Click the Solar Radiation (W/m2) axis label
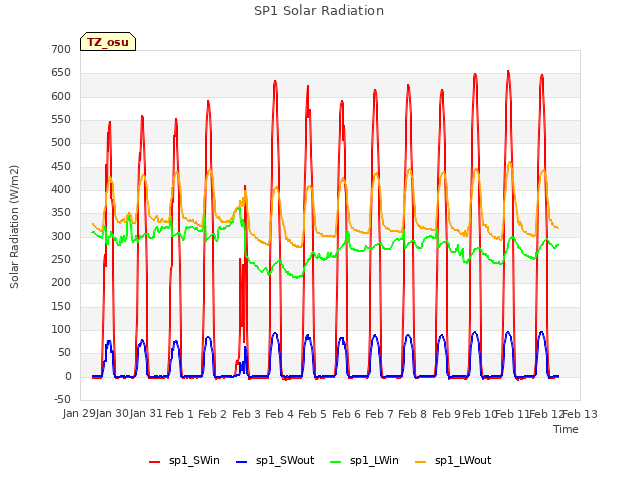 click(x=14, y=227)
